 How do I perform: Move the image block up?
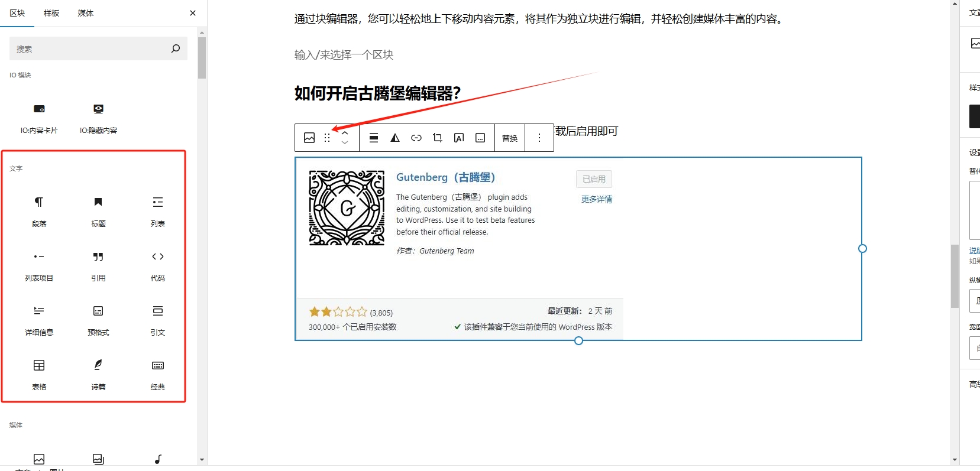tap(345, 133)
